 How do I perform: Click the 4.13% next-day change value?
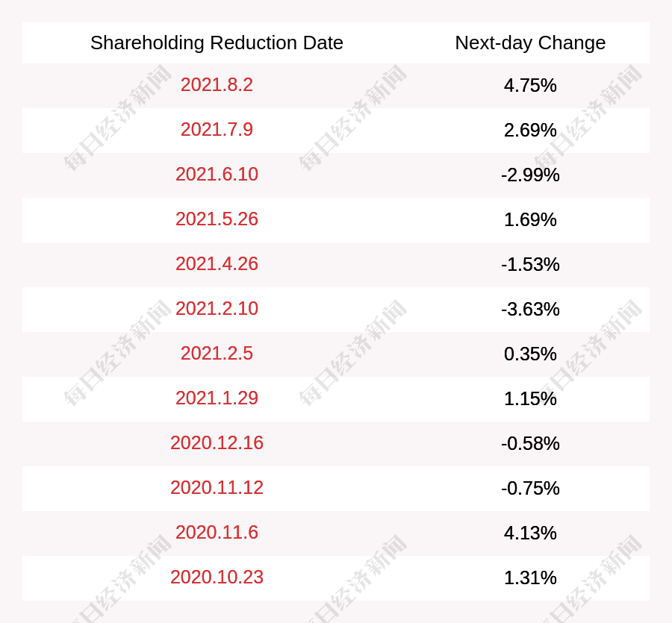(x=530, y=533)
